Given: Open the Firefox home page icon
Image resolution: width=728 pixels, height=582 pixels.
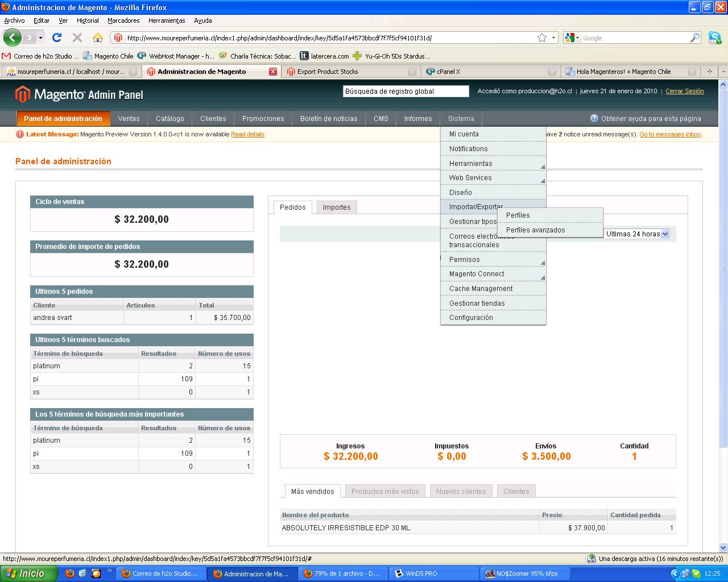Looking at the screenshot, I should pyautogui.click(x=98, y=38).
